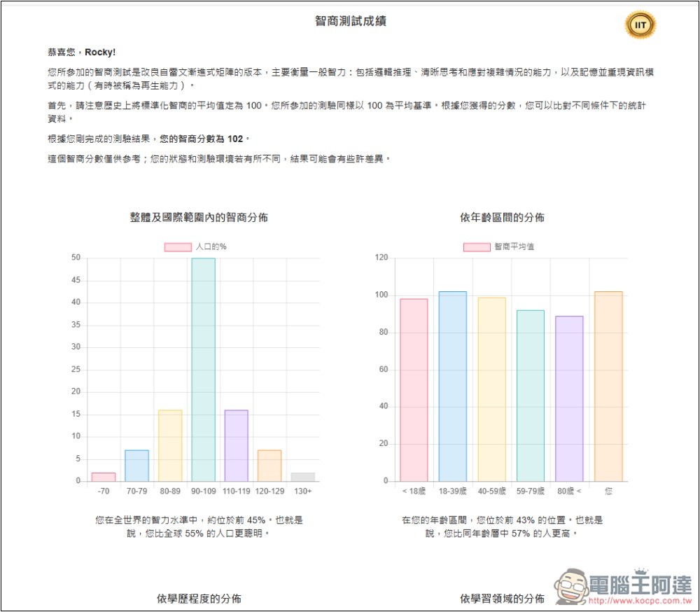Click the 依年齡區間的分佈 chart title
This screenshot has height=612, width=700.
(502, 218)
